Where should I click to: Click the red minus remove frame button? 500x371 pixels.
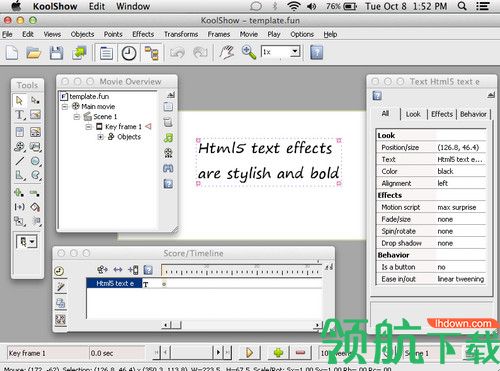tap(300, 352)
